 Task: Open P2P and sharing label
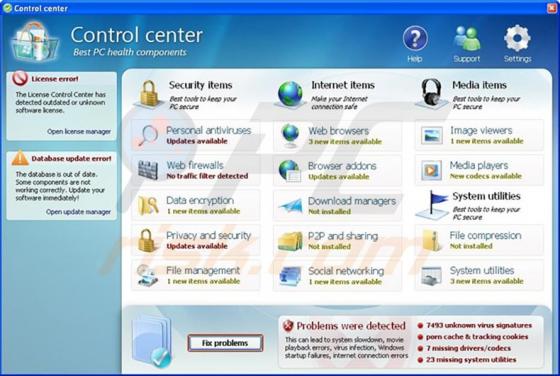tap(343, 236)
